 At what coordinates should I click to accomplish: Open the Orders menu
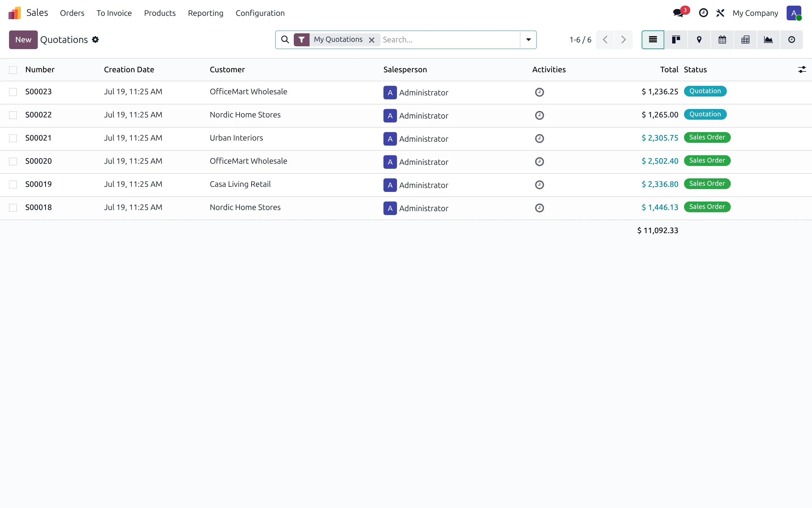pyautogui.click(x=72, y=13)
